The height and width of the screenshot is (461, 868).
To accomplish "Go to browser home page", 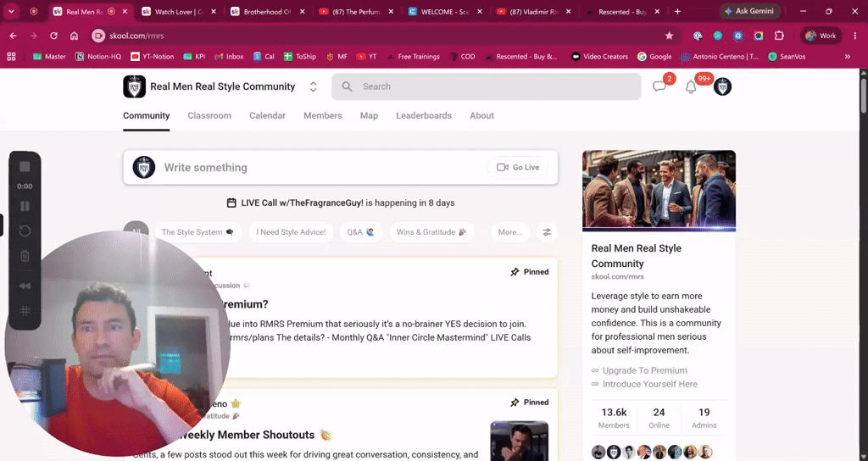I will click(x=74, y=36).
